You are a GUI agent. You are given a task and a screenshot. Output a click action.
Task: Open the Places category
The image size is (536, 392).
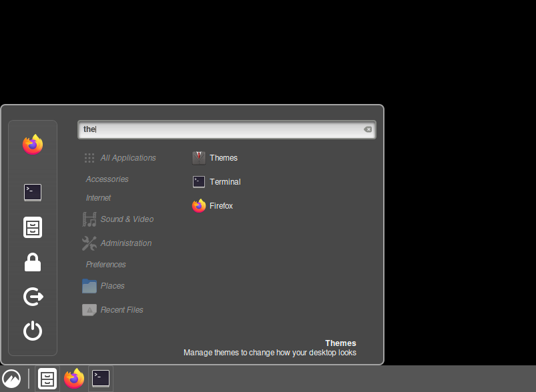103,286
